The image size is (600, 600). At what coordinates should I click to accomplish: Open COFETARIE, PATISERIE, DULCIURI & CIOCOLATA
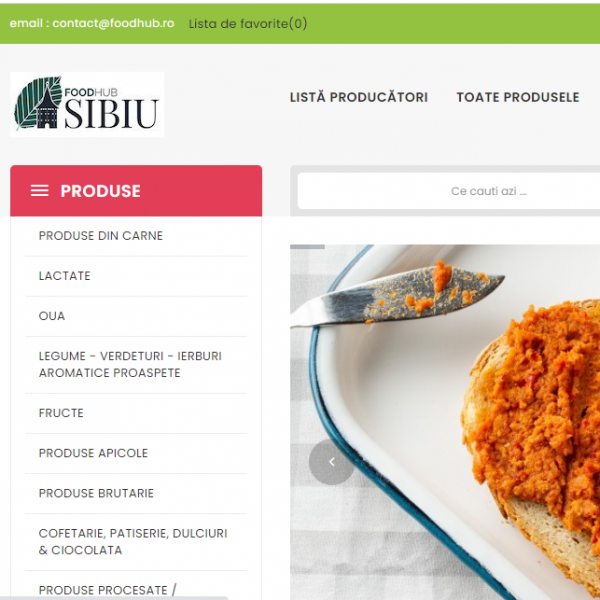[x=133, y=541]
